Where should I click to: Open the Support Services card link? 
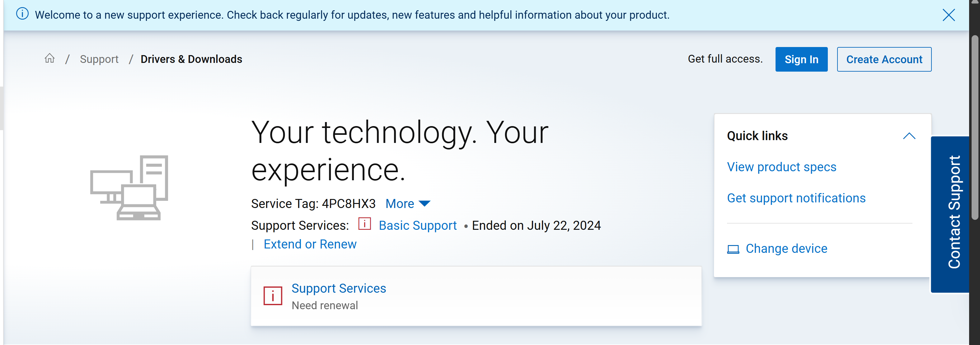pos(338,288)
